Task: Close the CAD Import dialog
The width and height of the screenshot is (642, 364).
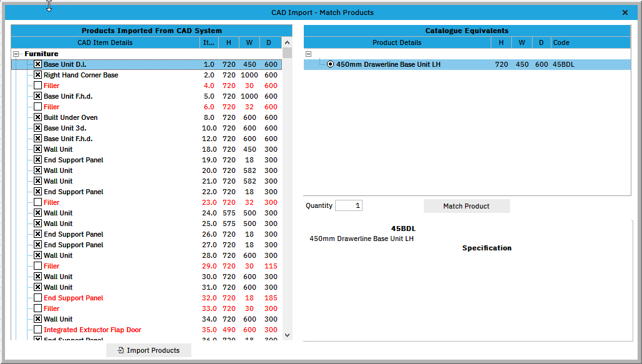Action: pos(625,12)
